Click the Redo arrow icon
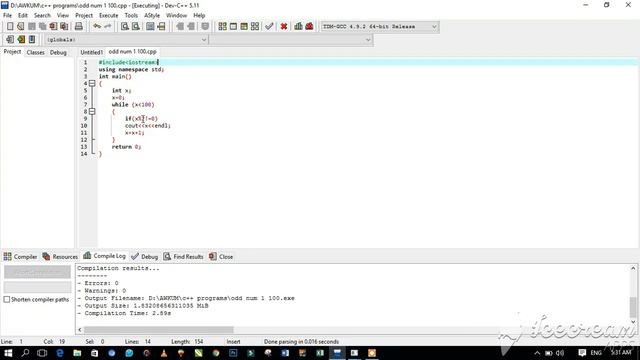 click(x=108, y=27)
